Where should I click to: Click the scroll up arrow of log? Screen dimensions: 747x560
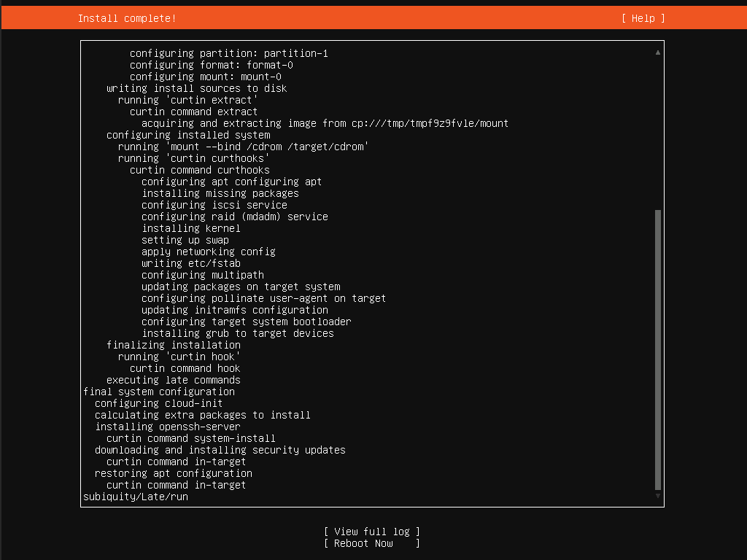pyautogui.click(x=658, y=52)
